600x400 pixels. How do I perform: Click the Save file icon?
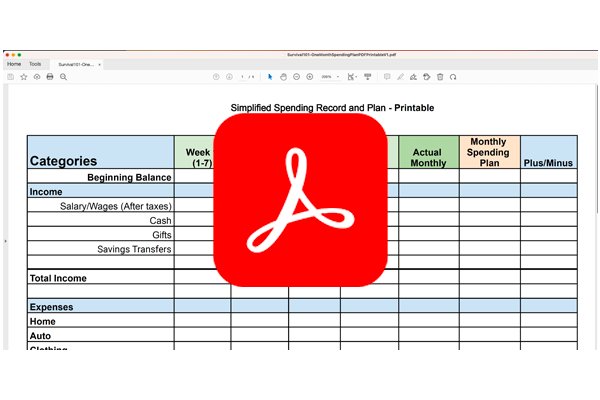[x=11, y=76]
